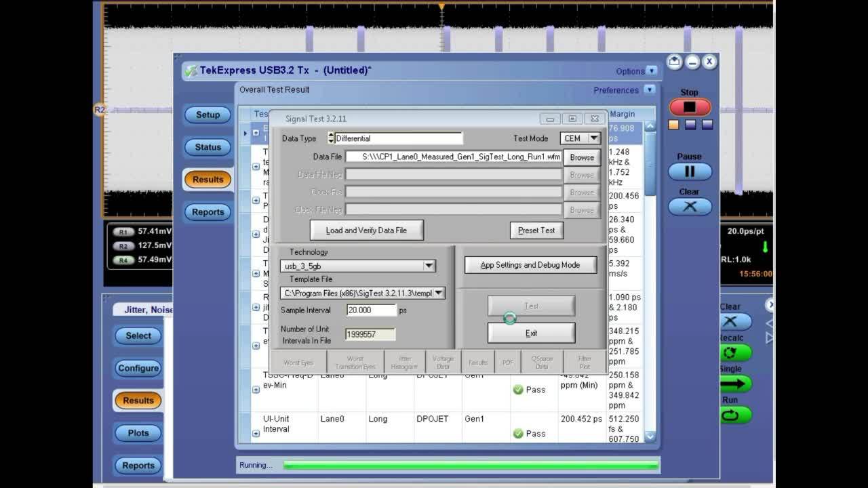Viewport: 868px width, 488px height.
Task: Open the Template File dropdown
Action: coord(439,293)
